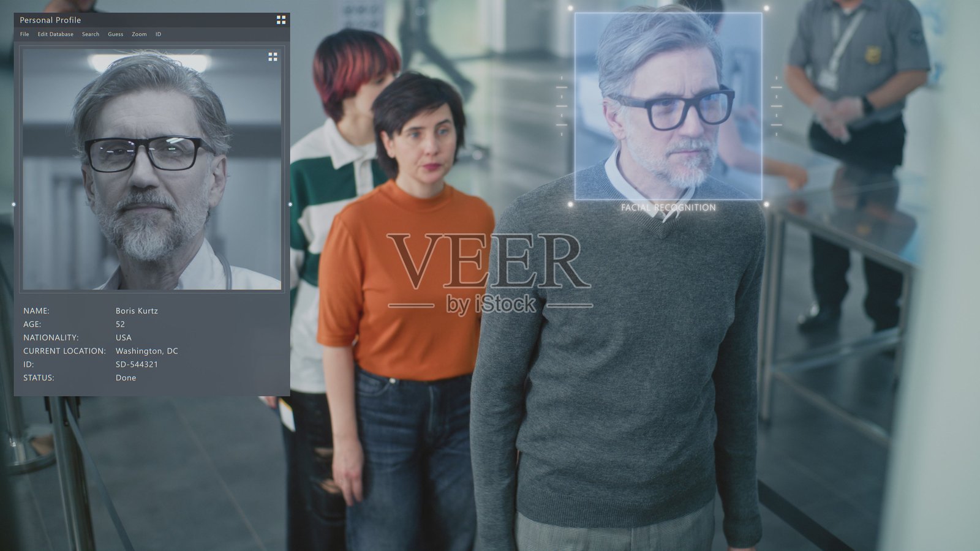Viewport: 980px width, 551px height.
Task: Click top-left corner handle of facial recognition frame
Action: (x=570, y=9)
